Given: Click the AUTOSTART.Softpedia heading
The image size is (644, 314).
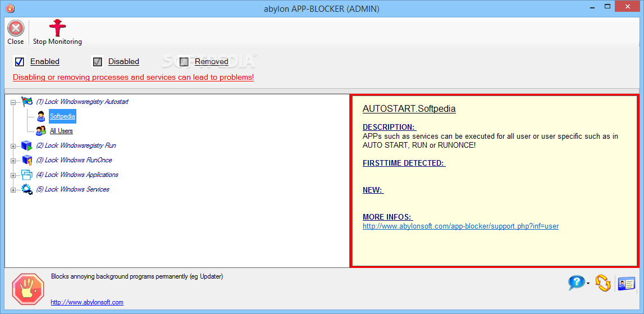Looking at the screenshot, I should click(x=409, y=109).
